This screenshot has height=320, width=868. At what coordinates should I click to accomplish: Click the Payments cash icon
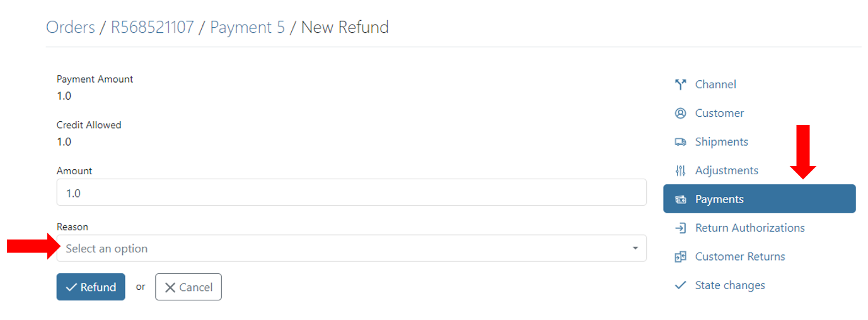click(x=680, y=199)
